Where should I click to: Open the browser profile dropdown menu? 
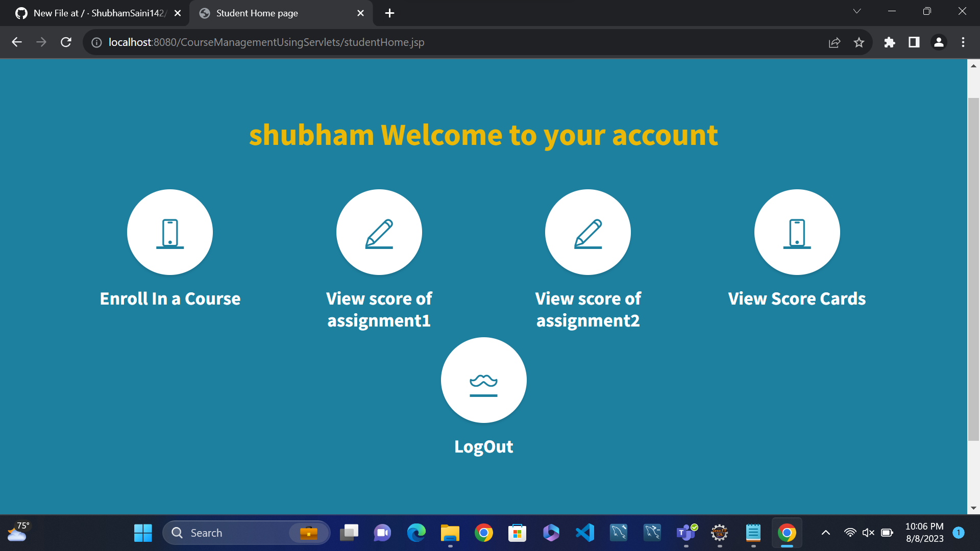(939, 42)
